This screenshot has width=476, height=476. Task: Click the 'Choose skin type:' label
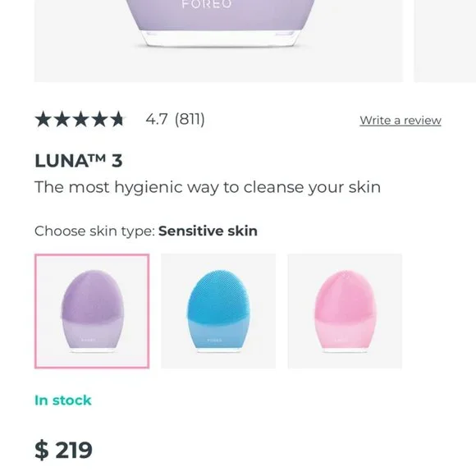click(95, 231)
